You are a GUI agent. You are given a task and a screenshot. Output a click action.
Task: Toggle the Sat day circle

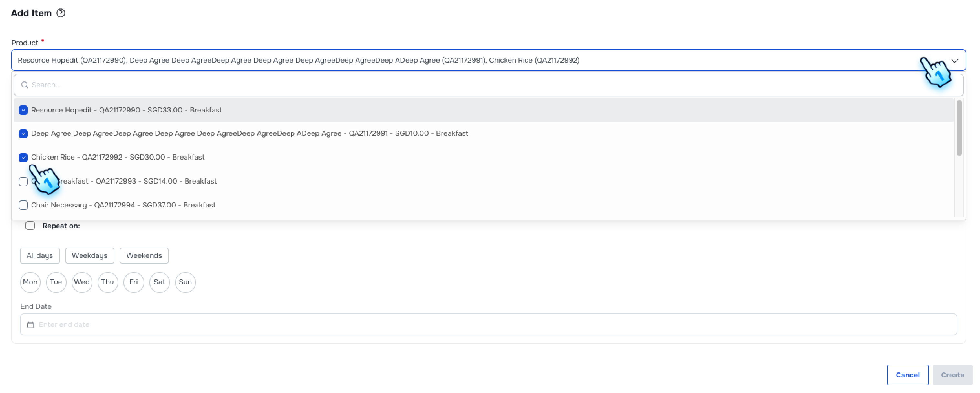coord(159,282)
